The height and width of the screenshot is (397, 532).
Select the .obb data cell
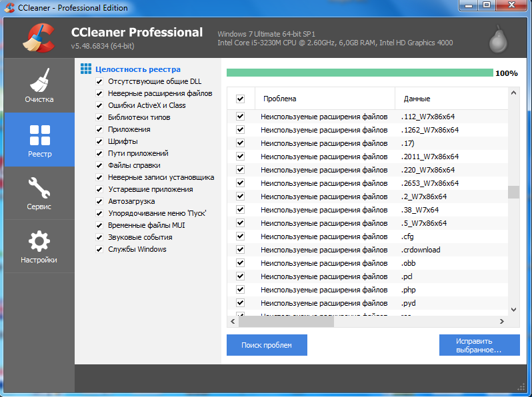pos(409,263)
